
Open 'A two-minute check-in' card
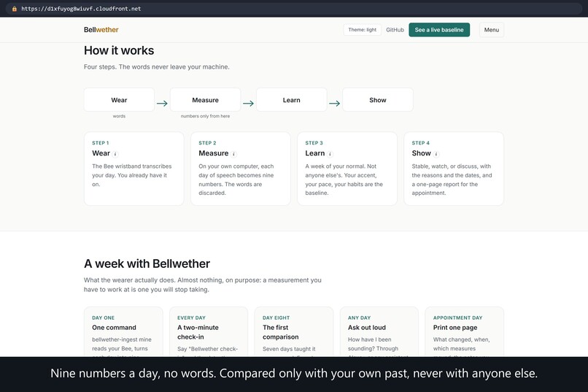[209, 332]
